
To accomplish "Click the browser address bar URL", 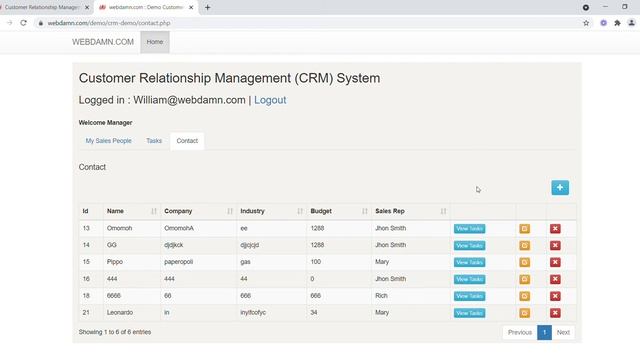I will [x=109, y=23].
